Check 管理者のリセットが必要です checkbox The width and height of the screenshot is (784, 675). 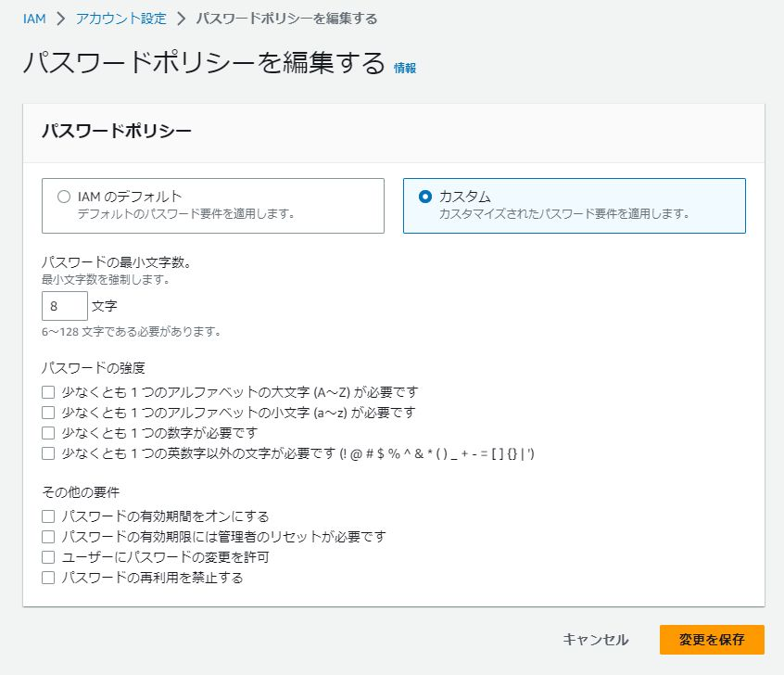(48, 537)
